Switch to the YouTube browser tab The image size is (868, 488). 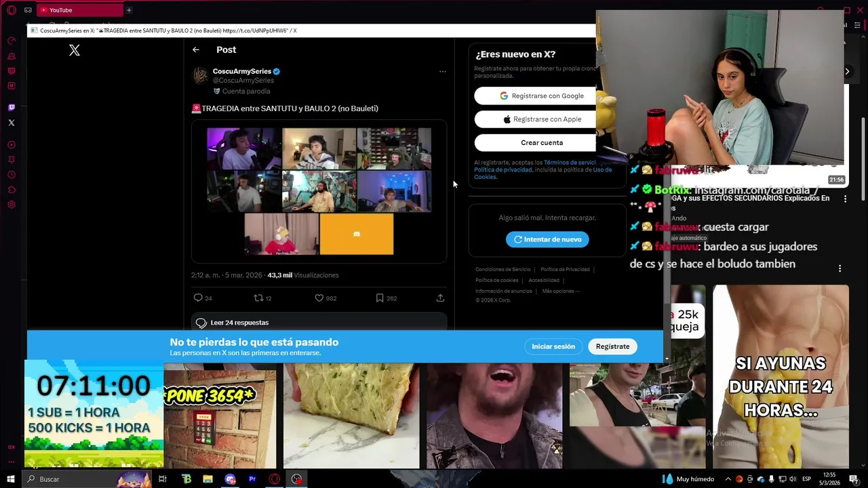coord(79,10)
